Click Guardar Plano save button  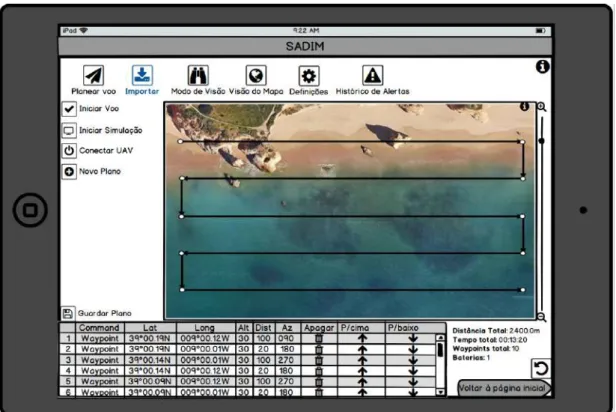pos(68,313)
